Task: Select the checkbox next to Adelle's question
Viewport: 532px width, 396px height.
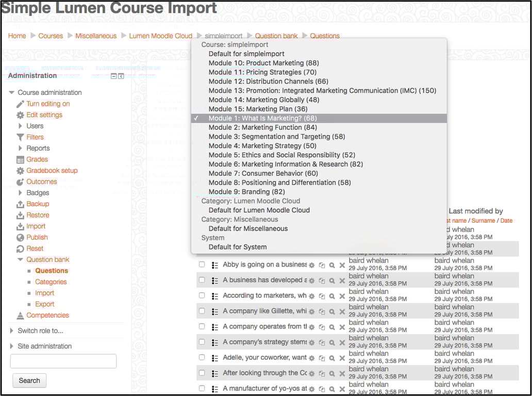Action: tap(202, 357)
